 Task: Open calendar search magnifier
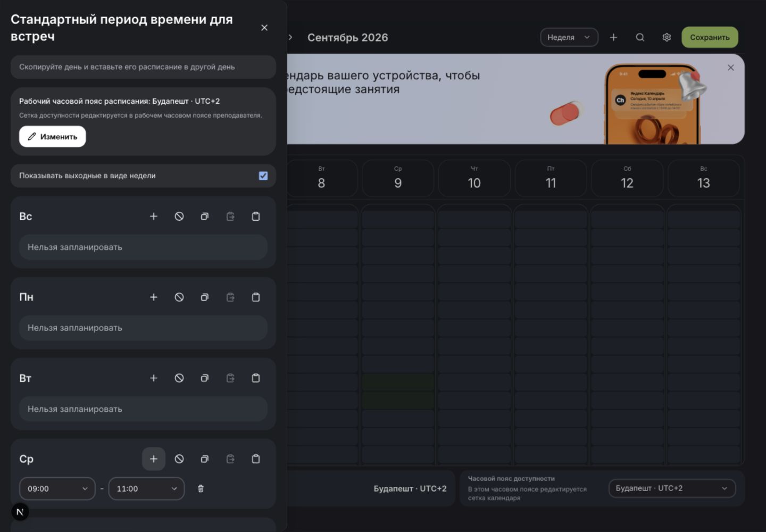click(x=640, y=37)
